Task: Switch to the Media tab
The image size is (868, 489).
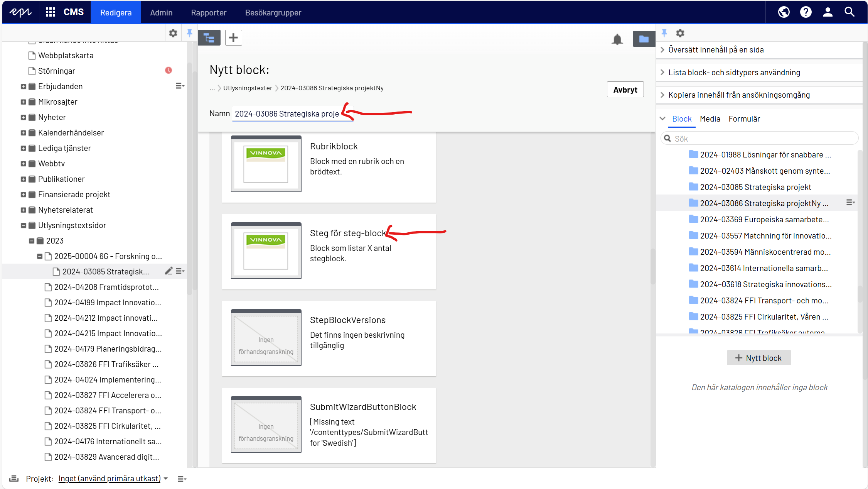Action: [710, 119]
